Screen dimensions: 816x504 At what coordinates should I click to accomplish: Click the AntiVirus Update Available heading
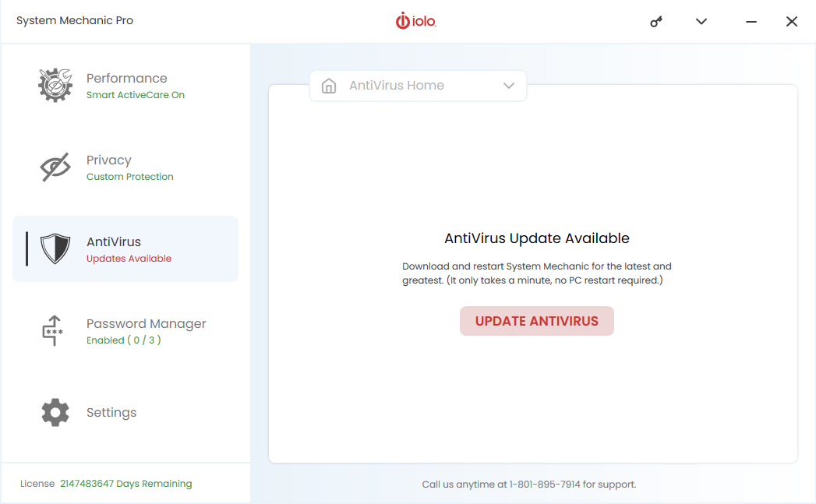pos(536,238)
